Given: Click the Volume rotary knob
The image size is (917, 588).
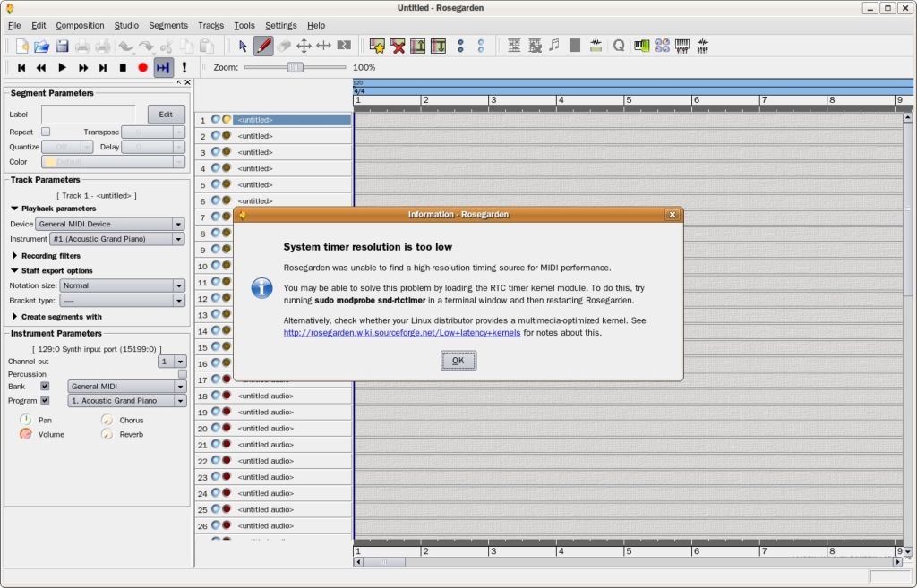Looking at the screenshot, I should [x=26, y=434].
